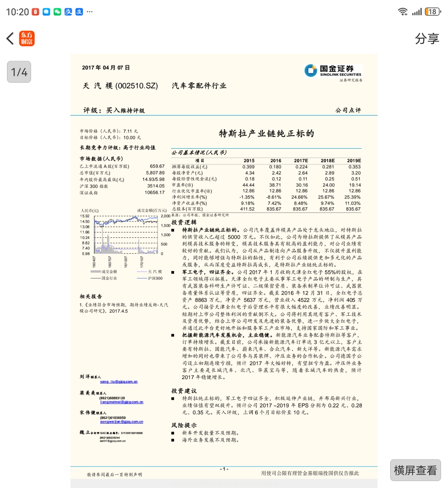This screenshot has height=488, width=448.
Task: Tap the 相关报告 heading
Action: coord(91,296)
